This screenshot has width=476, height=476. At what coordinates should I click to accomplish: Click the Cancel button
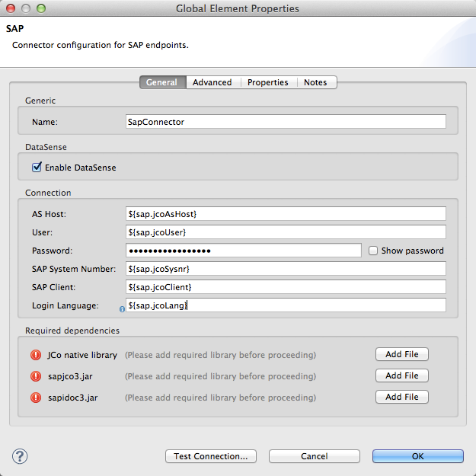coord(314,456)
